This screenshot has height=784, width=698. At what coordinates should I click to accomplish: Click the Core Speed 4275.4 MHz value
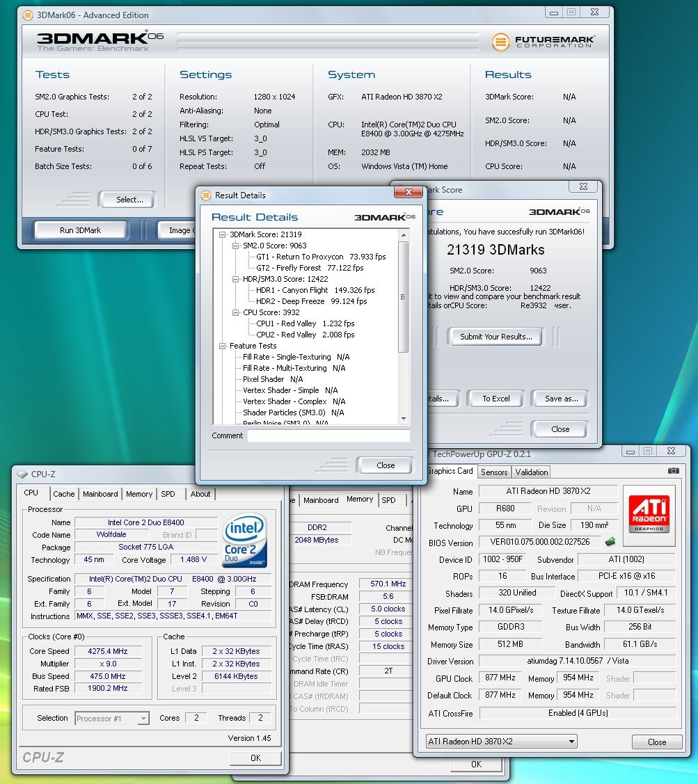108,651
